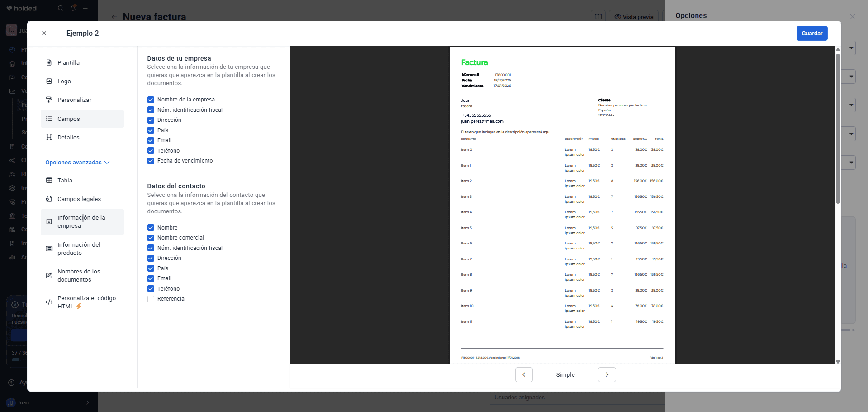Click the Campos legales icon
This screenshot has width=868, height=412.
pos(49,199)
